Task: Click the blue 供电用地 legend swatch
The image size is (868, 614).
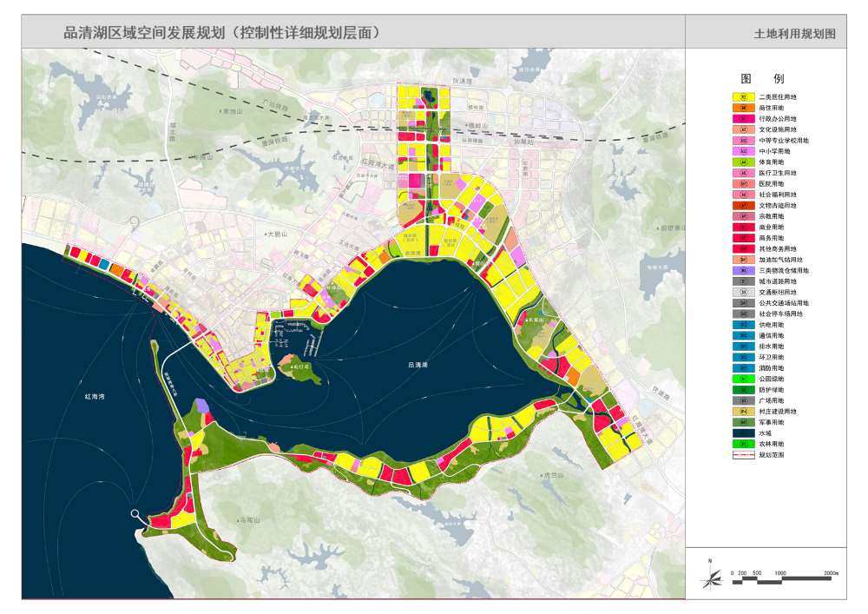Action: (744, 325)
